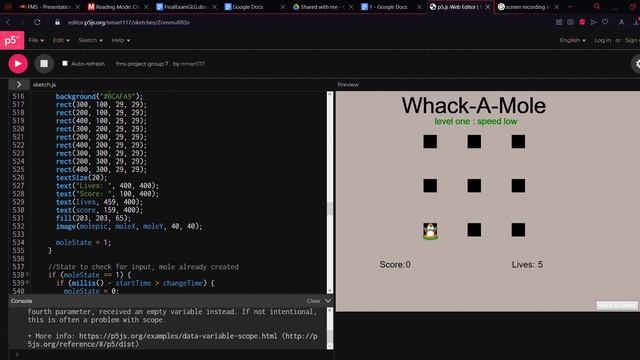This screenshot has width=640, height=360.
Task: Click the top-middle black square
Action: click(474, 142)
